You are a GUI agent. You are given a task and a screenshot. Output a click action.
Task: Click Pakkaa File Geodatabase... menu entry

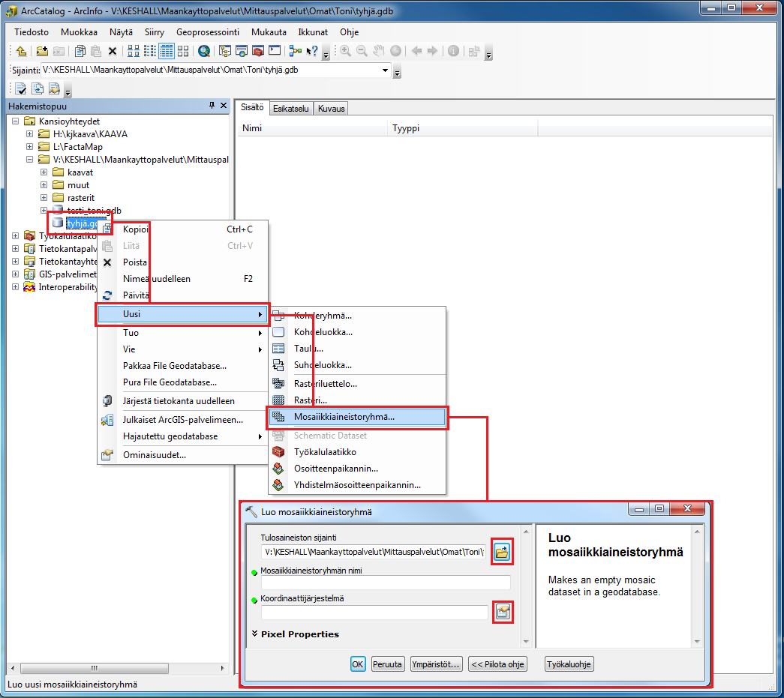point(182,366)
